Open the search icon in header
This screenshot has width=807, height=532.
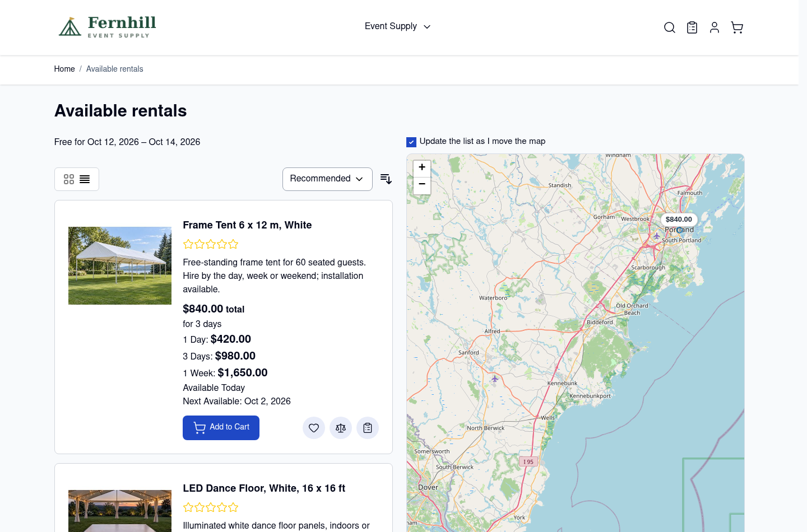click(669, 27)
